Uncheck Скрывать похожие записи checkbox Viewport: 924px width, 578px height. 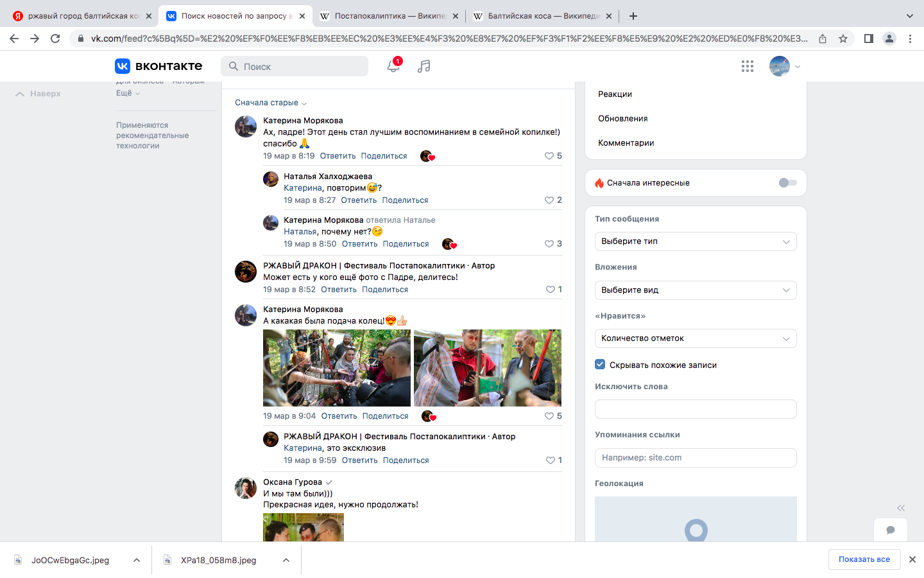point(600,365)
